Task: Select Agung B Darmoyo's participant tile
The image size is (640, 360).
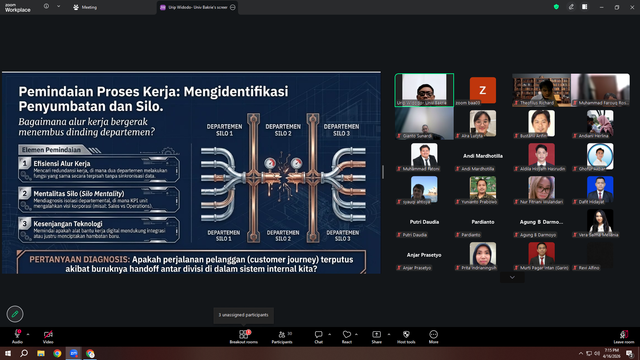Action: (x=542, y=222)
